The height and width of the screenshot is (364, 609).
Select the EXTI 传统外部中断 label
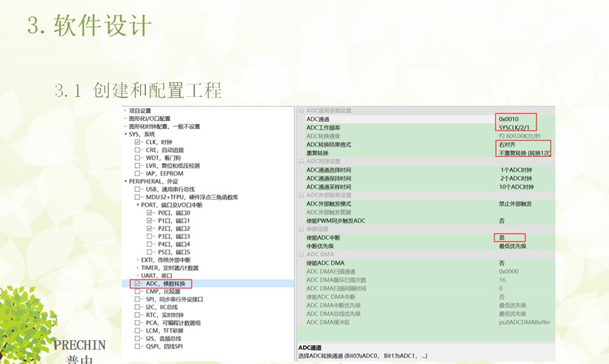pos(166,260)
